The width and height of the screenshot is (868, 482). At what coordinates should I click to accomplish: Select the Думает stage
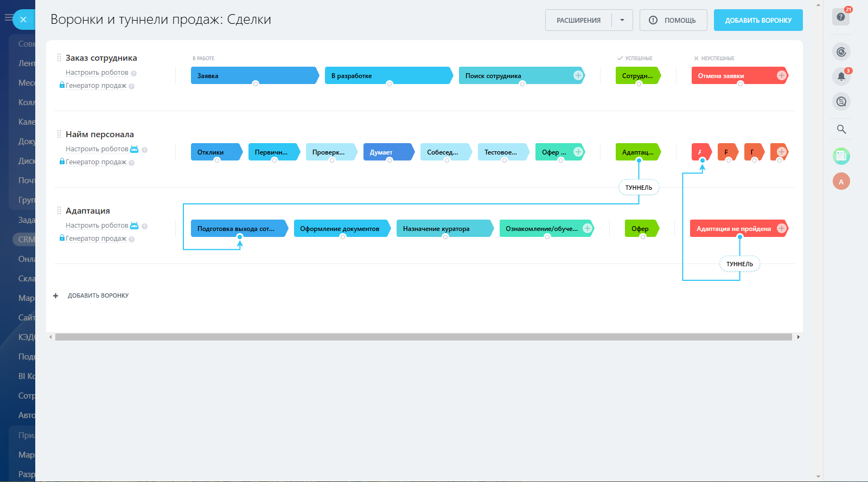(x=388, y=152)
